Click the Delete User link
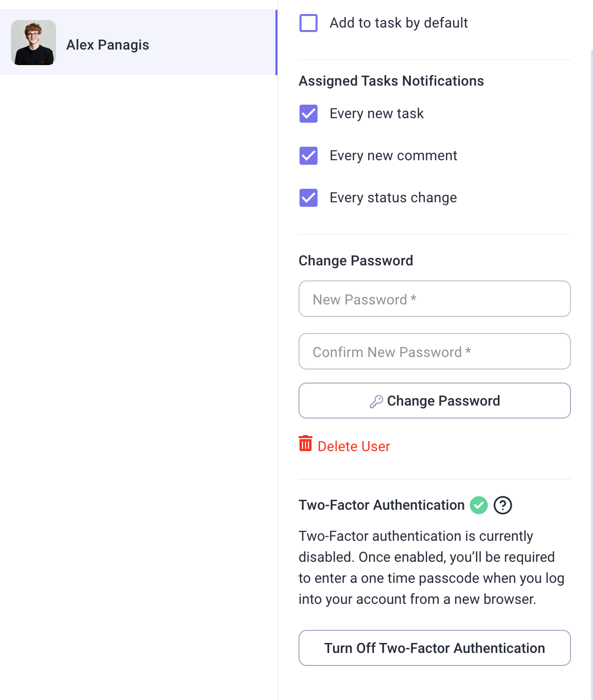Screen dimensions: 593x700 point(354,446)
